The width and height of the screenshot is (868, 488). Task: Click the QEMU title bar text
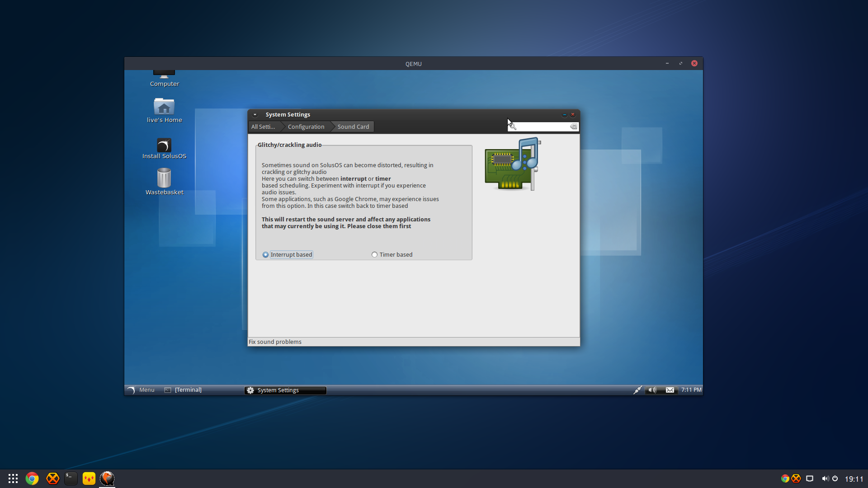(413, 64)
